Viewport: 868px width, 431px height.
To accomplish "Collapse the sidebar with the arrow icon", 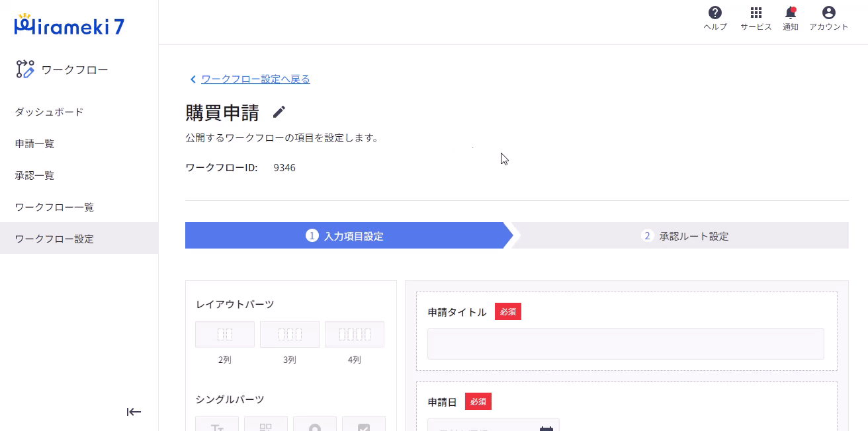I will point(134,412).
